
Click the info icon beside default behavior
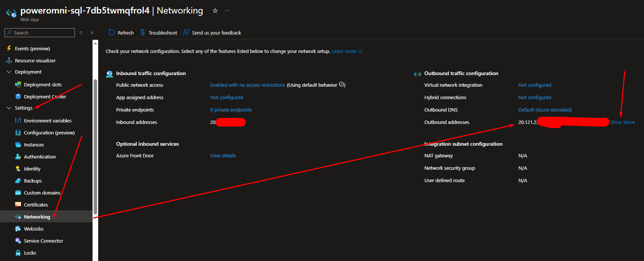pyautogui.click(x=342, y=84)
